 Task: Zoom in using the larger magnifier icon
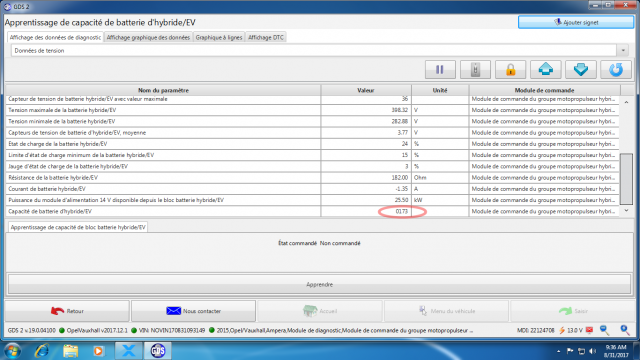[625, 330]
